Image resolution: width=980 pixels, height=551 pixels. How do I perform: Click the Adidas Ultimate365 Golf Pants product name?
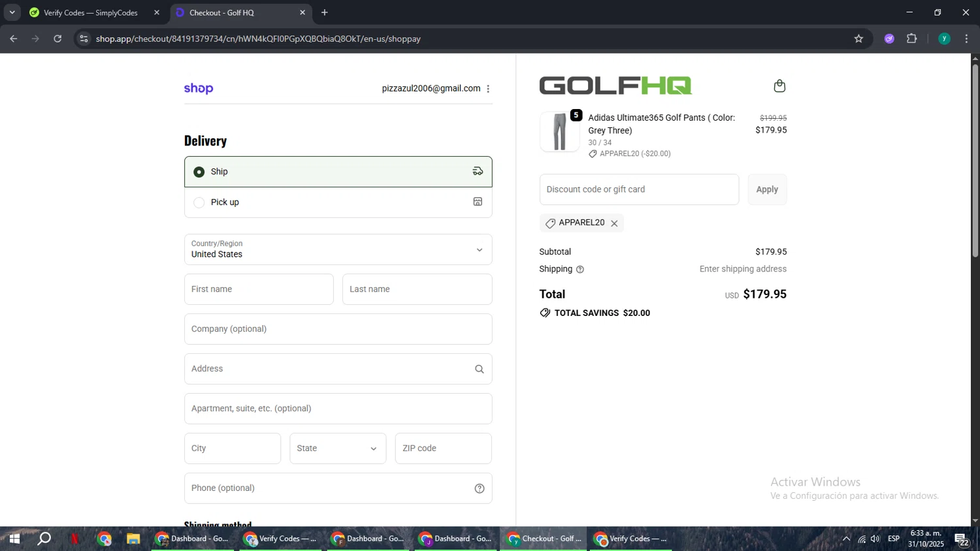(x=661, y=124)
